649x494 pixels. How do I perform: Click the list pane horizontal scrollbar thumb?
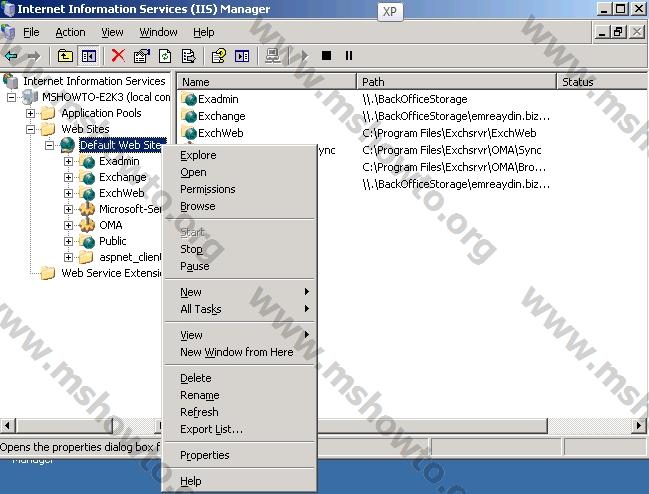432,425
